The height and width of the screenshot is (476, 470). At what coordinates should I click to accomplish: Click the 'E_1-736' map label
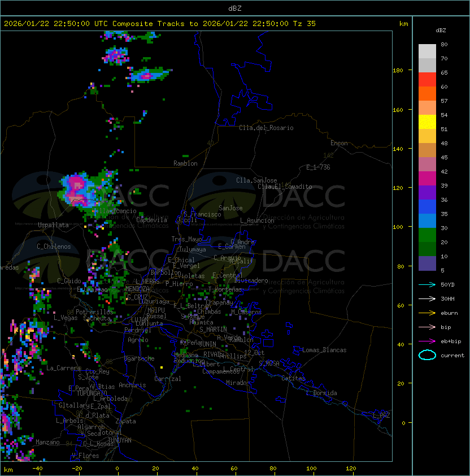[318, 167]
